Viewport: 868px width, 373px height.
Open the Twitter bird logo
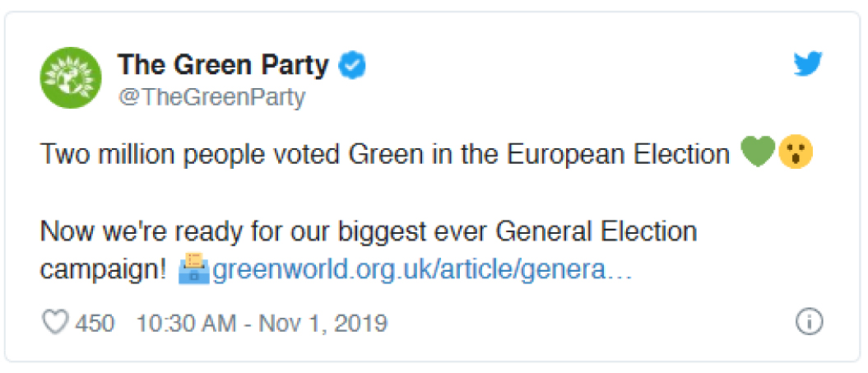point(808,65)
